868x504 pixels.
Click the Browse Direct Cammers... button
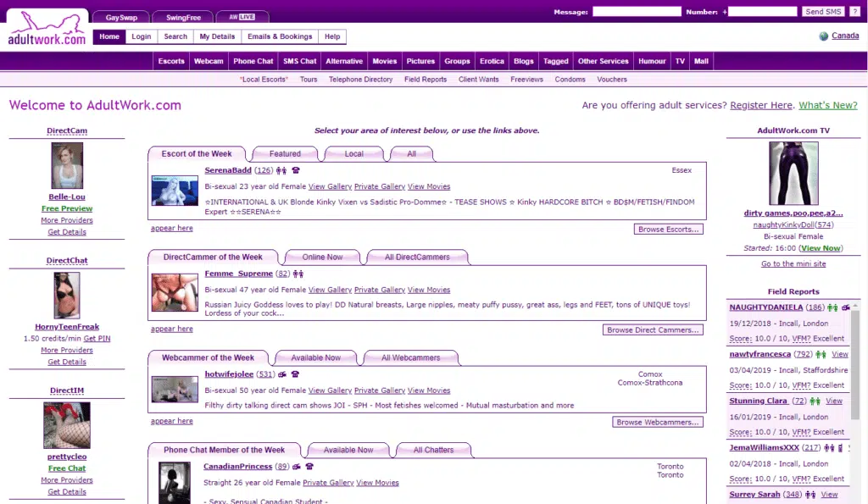pos(653,330)
